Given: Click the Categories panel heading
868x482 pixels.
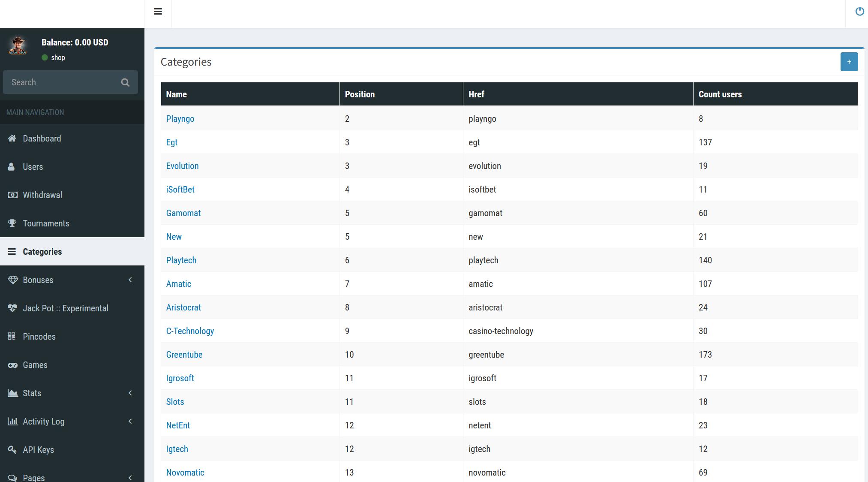Looking at the screenshot, I should click(186, 62).
